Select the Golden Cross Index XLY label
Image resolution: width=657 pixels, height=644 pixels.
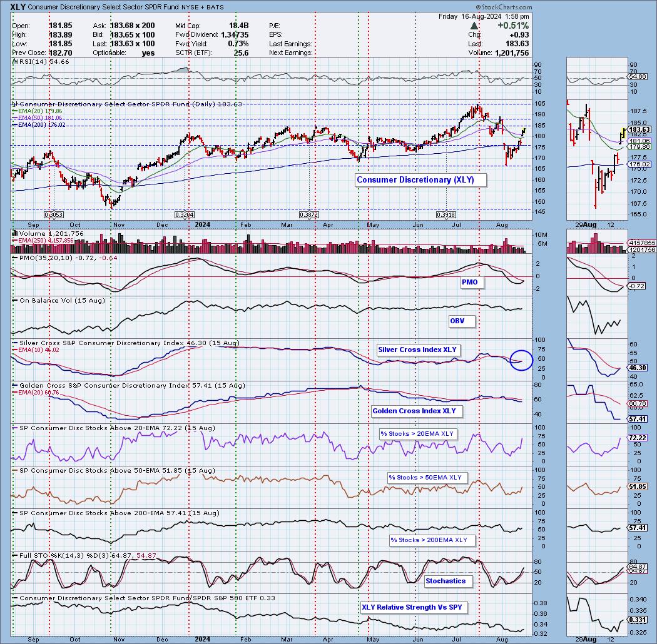414,411
